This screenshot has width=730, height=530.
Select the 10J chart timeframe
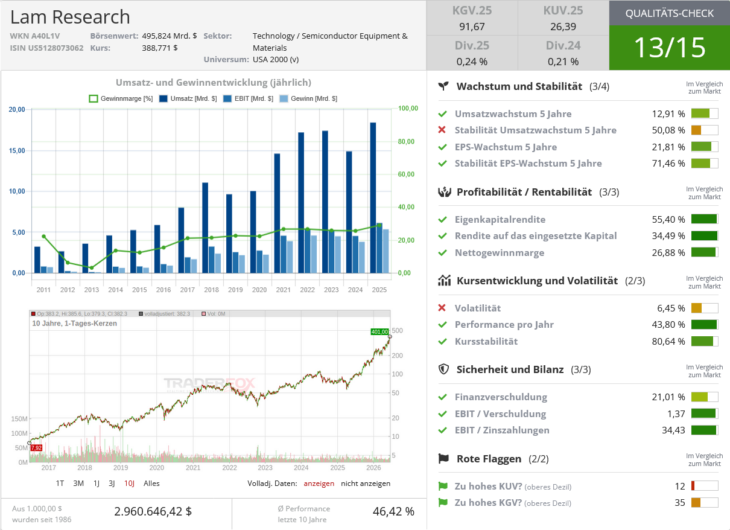[129, 483]
